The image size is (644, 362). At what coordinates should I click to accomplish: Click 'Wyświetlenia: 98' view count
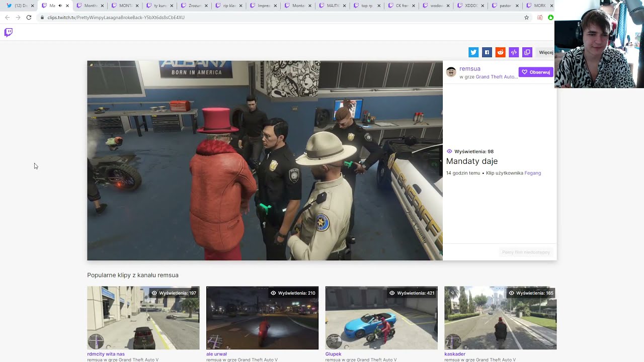(470, 151)
